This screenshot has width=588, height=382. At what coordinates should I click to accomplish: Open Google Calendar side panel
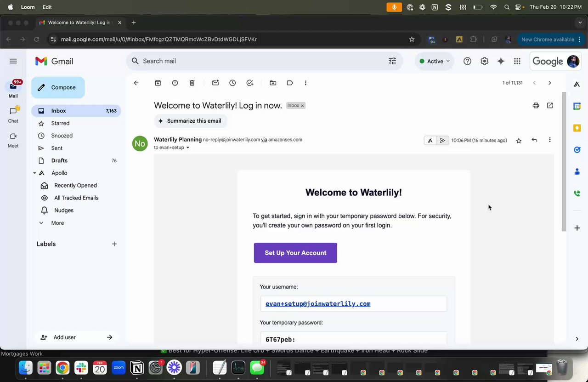577,106
